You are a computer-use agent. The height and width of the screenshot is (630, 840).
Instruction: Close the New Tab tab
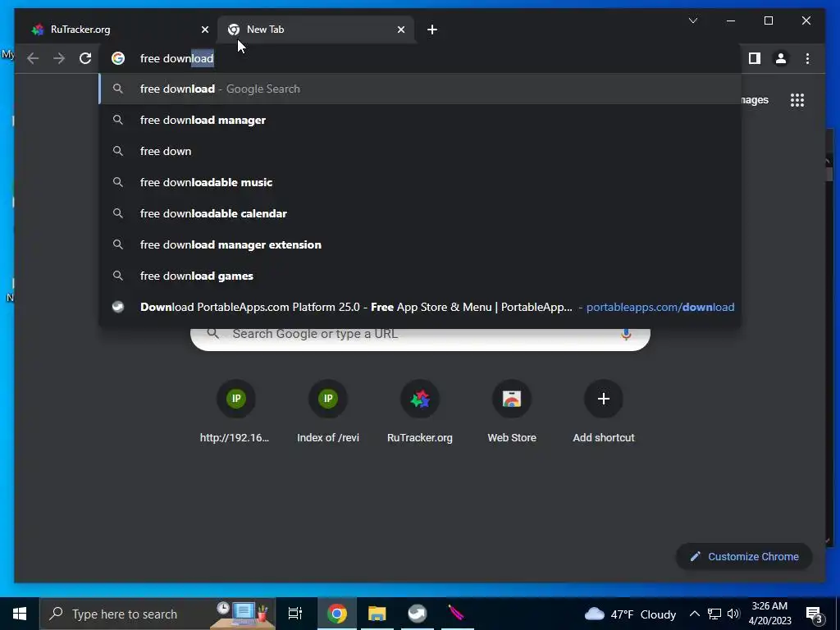[x=400, y=30]
